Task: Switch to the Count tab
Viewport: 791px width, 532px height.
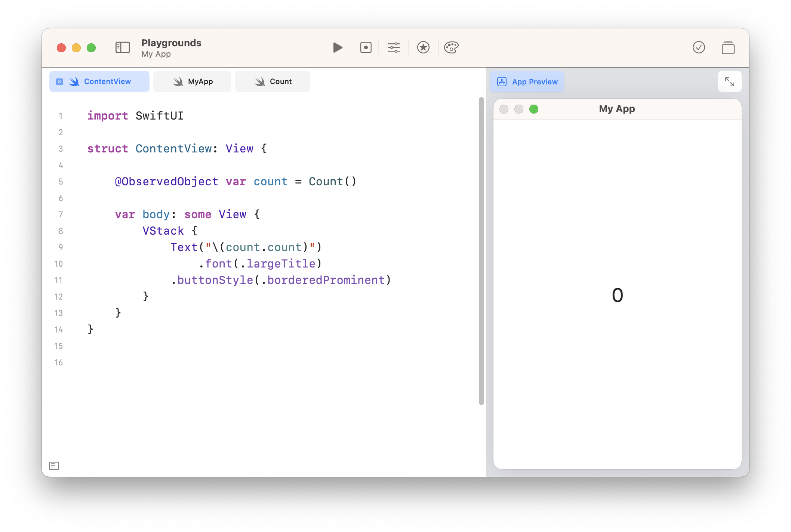Action: coord(273,81)
